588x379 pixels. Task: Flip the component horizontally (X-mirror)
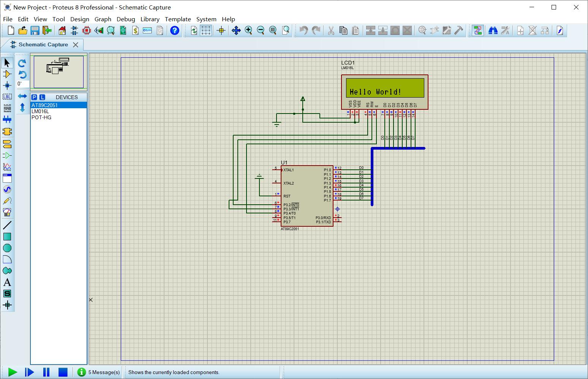pyautogui.click(x=22, y=96)
